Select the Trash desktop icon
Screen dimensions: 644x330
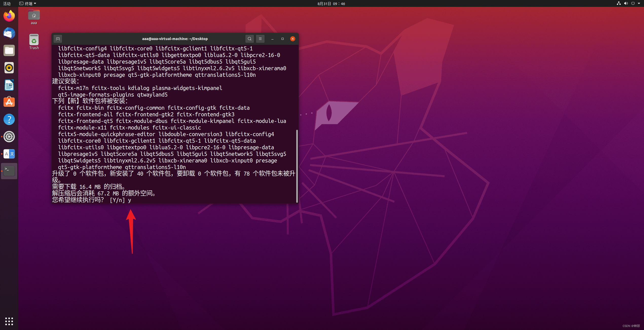click(x=34, y=42)
